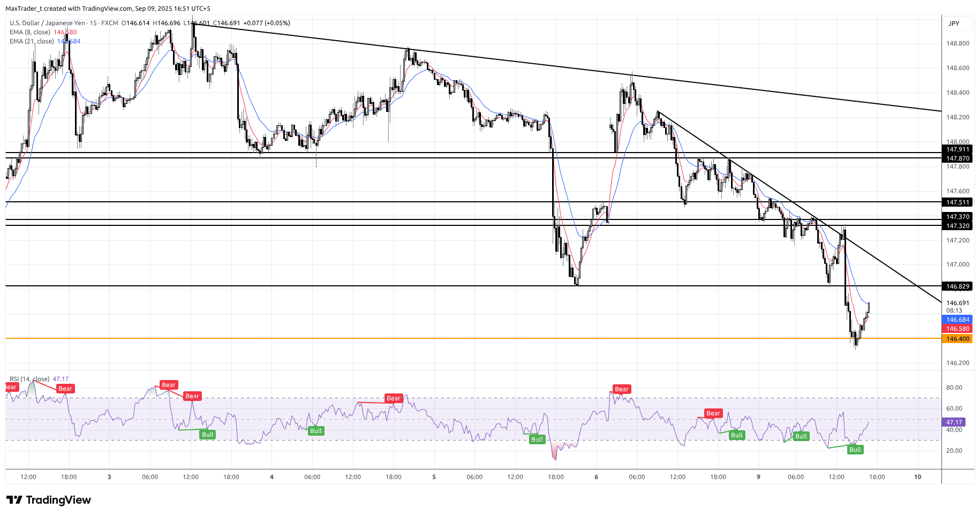Image resolution: width=980 pixels, height=516 pixels.
Task: Click the 147.511 horizontal level price label
Action: coord(957,202)
